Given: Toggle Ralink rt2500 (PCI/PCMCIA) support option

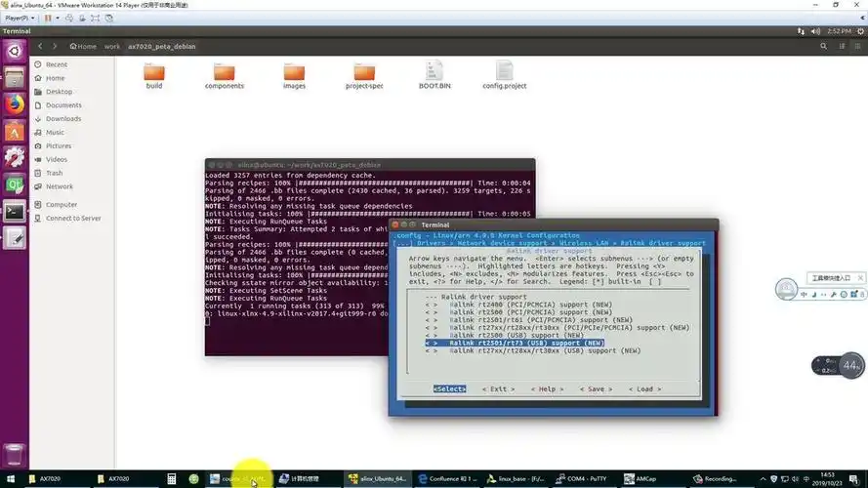Looking at the screenshot, I should pyautogui.click(x=518, y=312).
